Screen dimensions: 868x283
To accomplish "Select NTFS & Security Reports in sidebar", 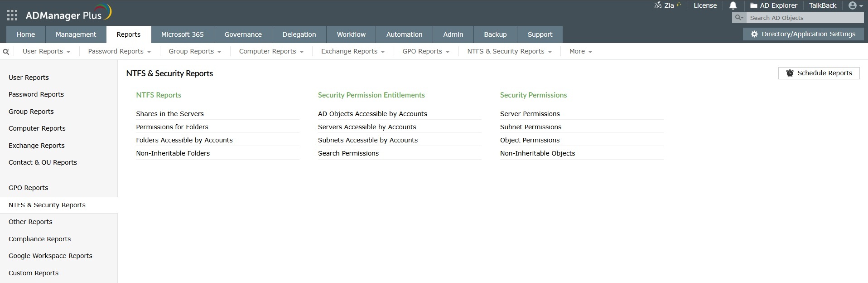I will point(58,205).
